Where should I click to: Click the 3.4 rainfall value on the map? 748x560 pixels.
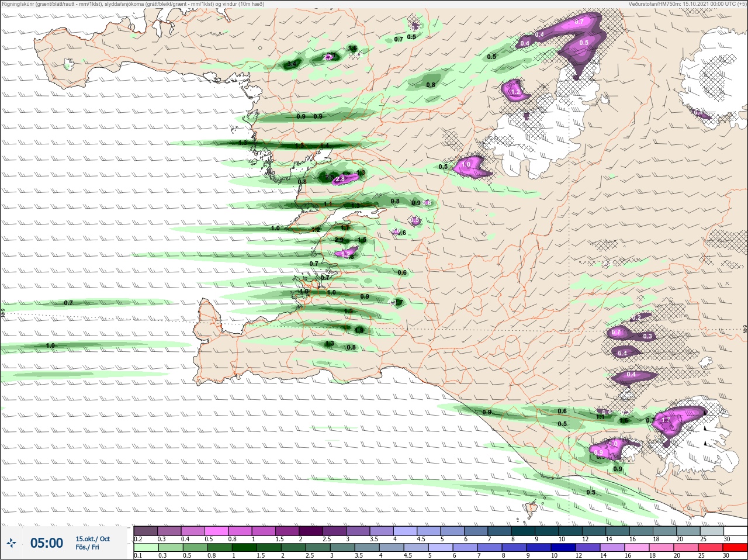[x=292, y=63]
